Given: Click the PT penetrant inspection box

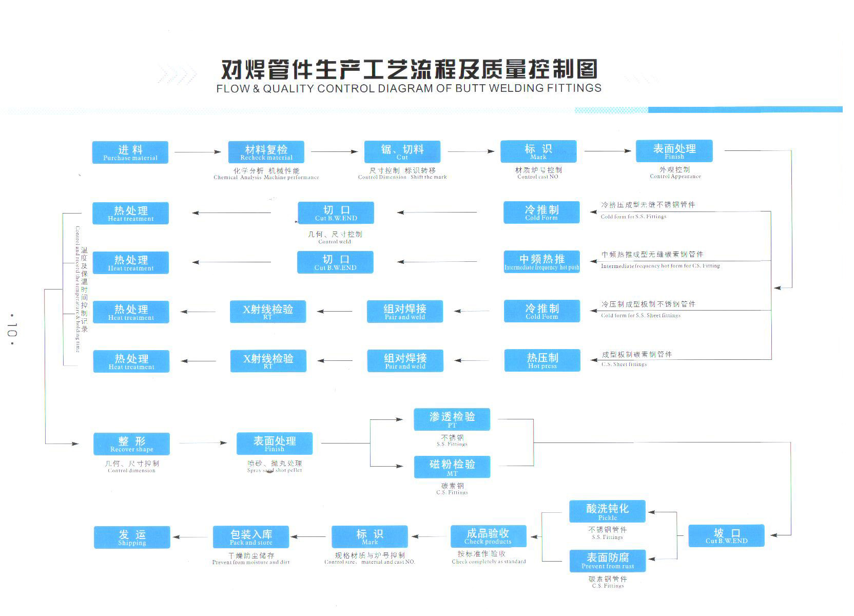Looking at the screenshot, I should click(x=452, y=419).
